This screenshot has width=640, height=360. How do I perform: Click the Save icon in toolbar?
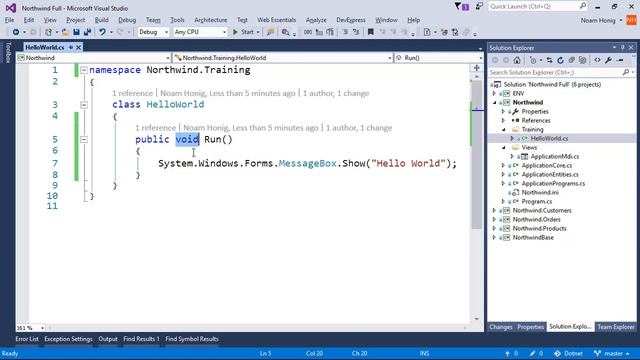[x=76, y=32]
